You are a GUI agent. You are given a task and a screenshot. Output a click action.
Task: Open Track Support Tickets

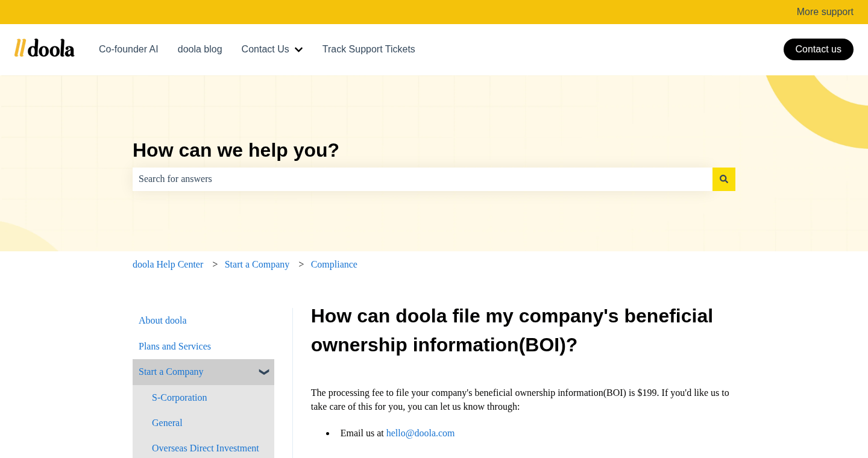(369, 49)
